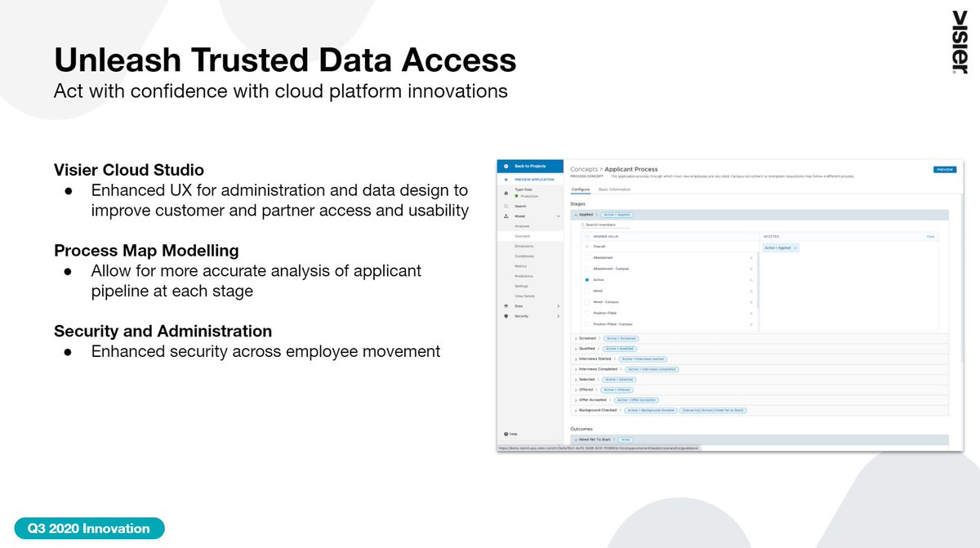Click the Search members input field
This screenshot has width=980, height=548.
[x=605, y=225]
